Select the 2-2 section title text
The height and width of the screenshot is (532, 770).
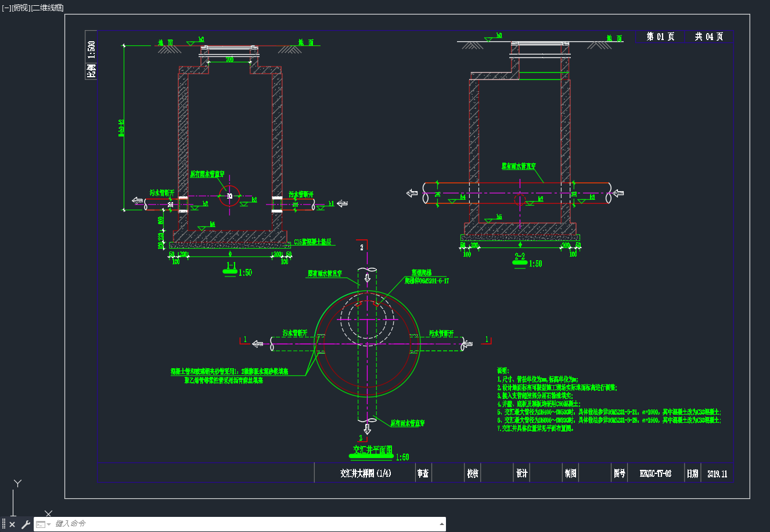point(519,256)
